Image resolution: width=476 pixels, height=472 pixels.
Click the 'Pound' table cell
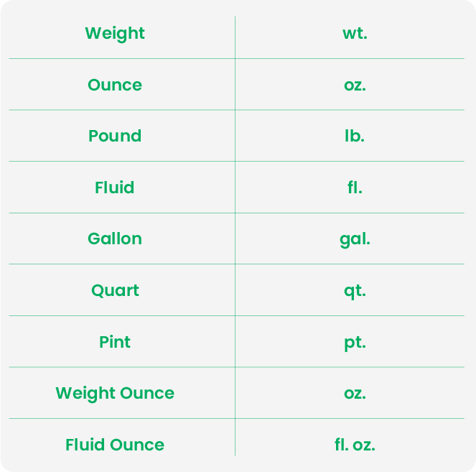115,136
